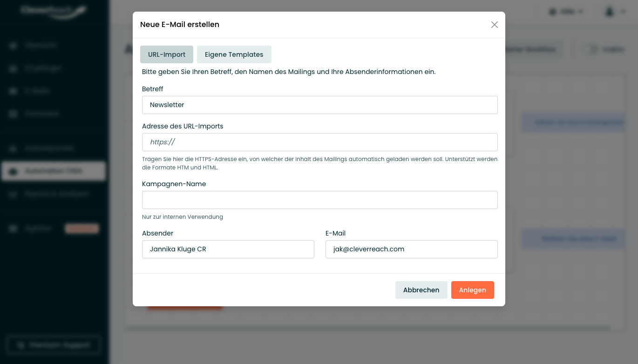Toggle the Inaktiv automation switch

[x=590, y=49]
